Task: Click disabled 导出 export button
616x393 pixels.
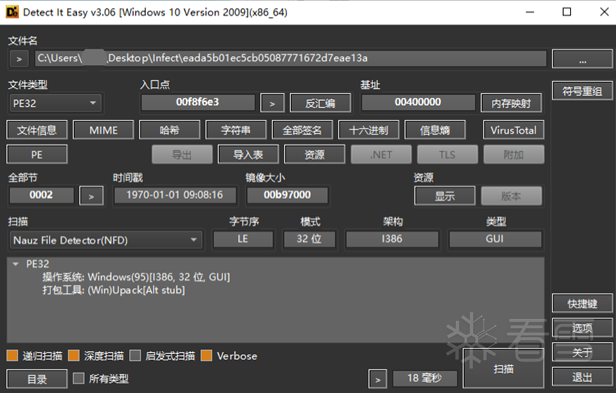Action: point(182,154)
